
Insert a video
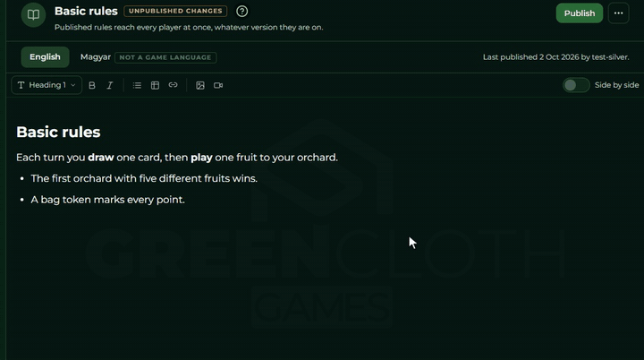pos(218,85)
